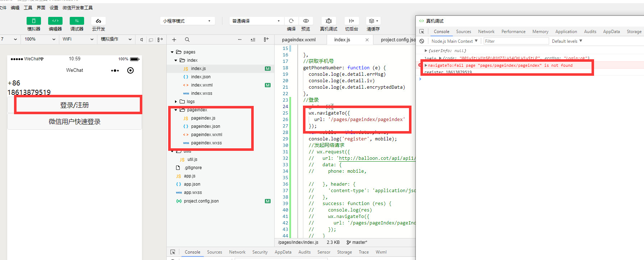Open Node.js Main Context dropdown
644x260 pixels.
tap(455, 41)
